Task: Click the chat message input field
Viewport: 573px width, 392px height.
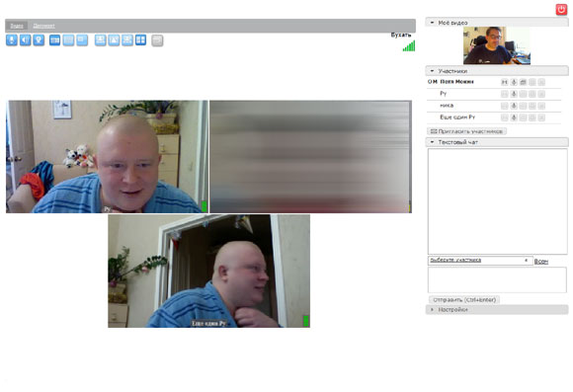Action: pos(497,279)
